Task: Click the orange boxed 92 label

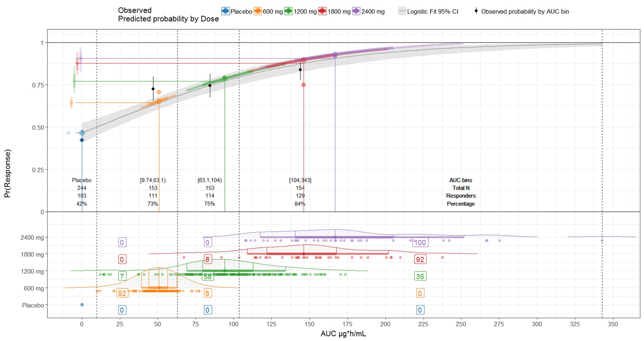Action: (x=122, y=293)
